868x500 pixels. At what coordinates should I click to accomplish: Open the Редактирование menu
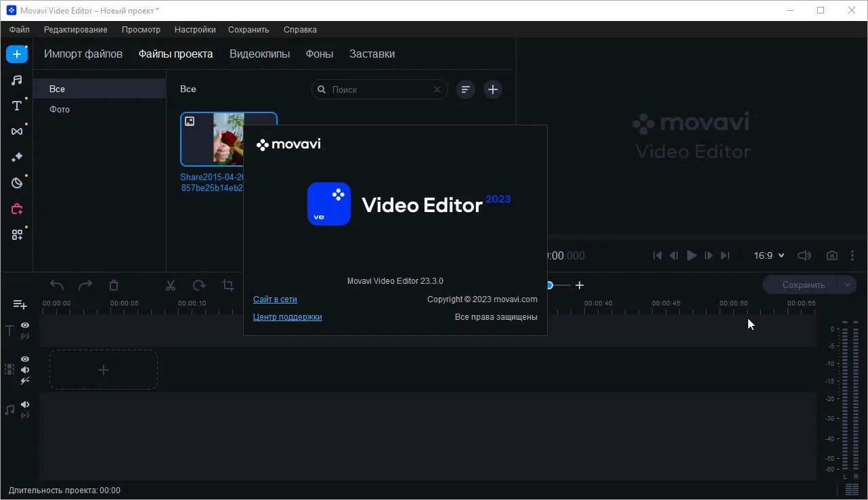tap(76, 30)
